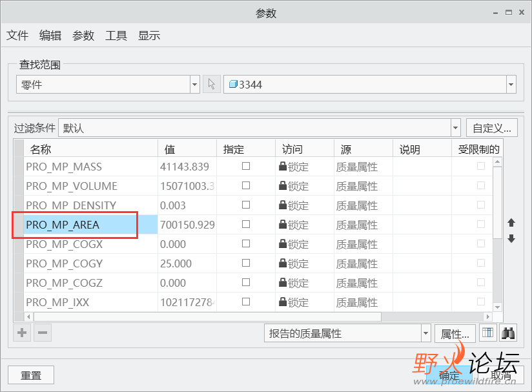Open the 编辑 menu

click(x=50, y=36)
